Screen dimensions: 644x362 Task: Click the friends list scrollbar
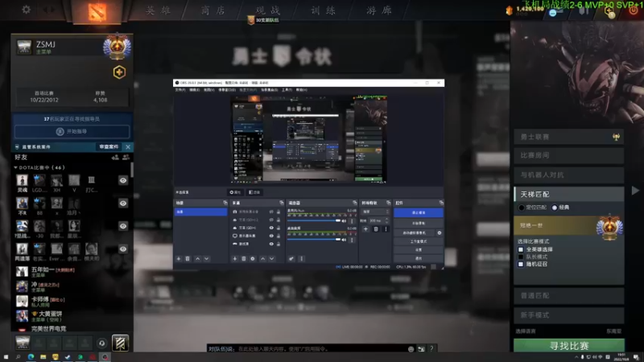click(x=132, y=171)
